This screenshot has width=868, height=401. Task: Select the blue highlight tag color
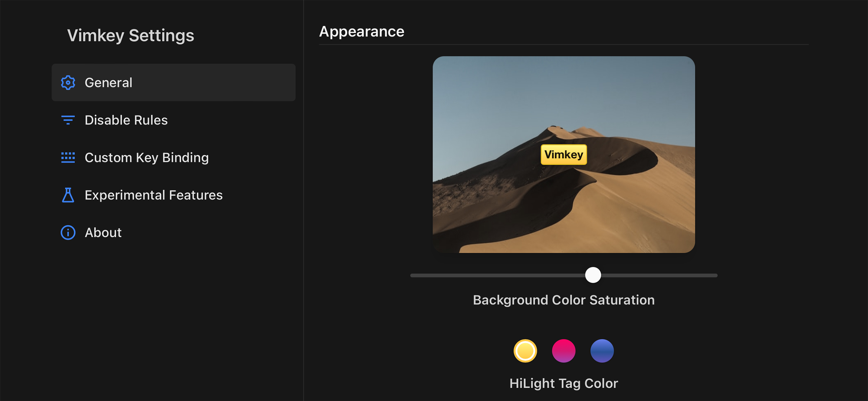coord(602,351)
